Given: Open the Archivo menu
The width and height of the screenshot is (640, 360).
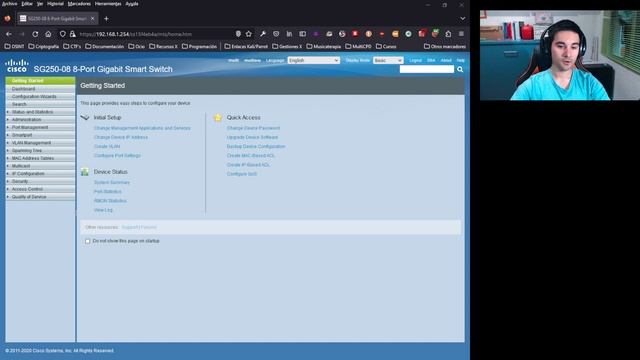Looking at the screenshot, I should click(9, 4).
